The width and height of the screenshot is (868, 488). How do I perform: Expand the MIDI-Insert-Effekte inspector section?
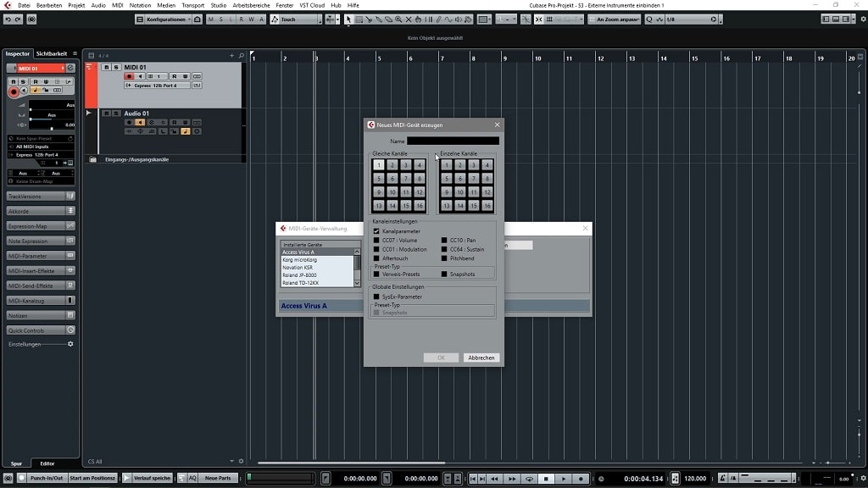point(41,271)
